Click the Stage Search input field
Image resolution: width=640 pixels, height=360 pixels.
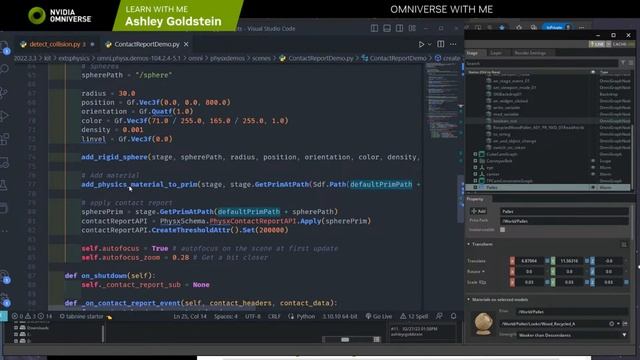pos(542,63)
